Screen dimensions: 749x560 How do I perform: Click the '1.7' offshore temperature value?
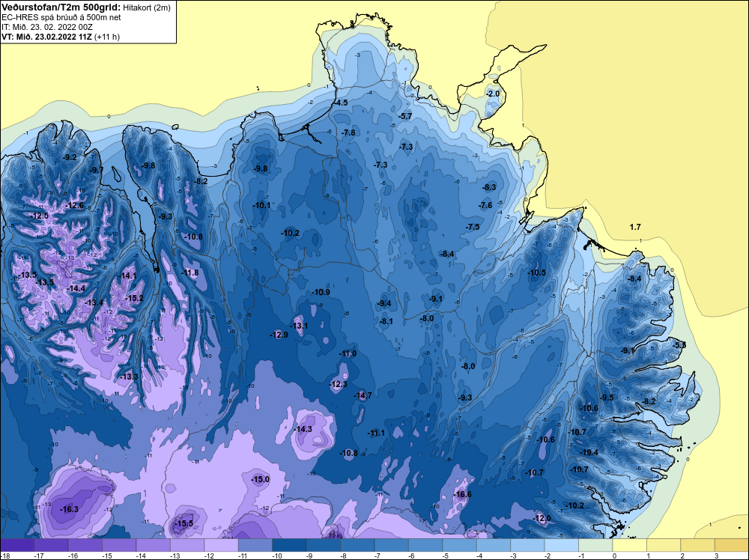click(x=635, y=227)
